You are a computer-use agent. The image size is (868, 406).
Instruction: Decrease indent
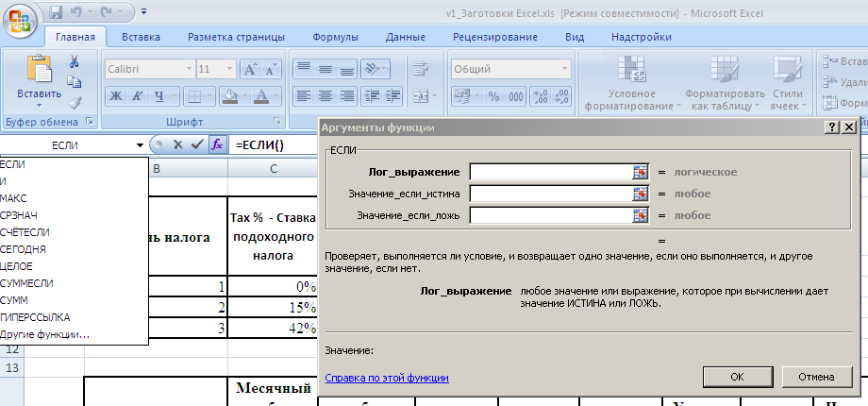click(373, 95)
